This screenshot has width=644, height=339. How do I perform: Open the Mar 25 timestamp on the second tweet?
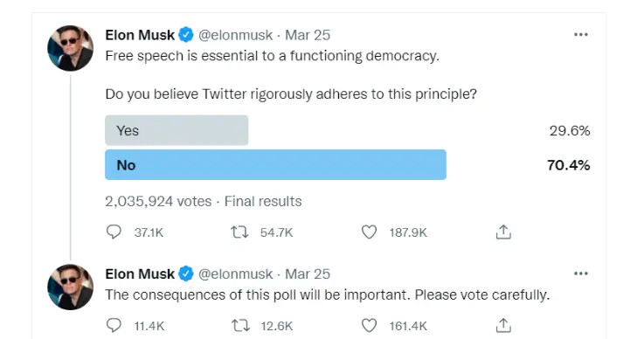(x=308, y=274)
